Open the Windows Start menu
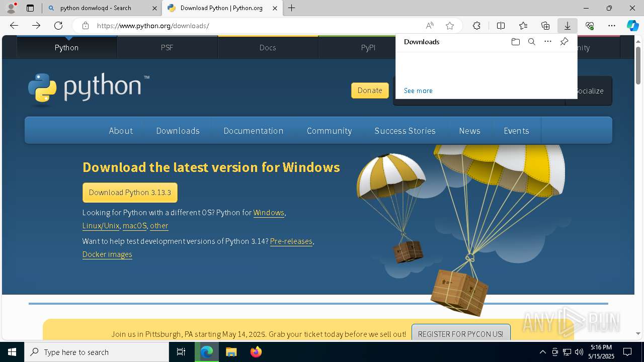Image resolution: width=644 pixels, height=362 pixels. point(12,352)
